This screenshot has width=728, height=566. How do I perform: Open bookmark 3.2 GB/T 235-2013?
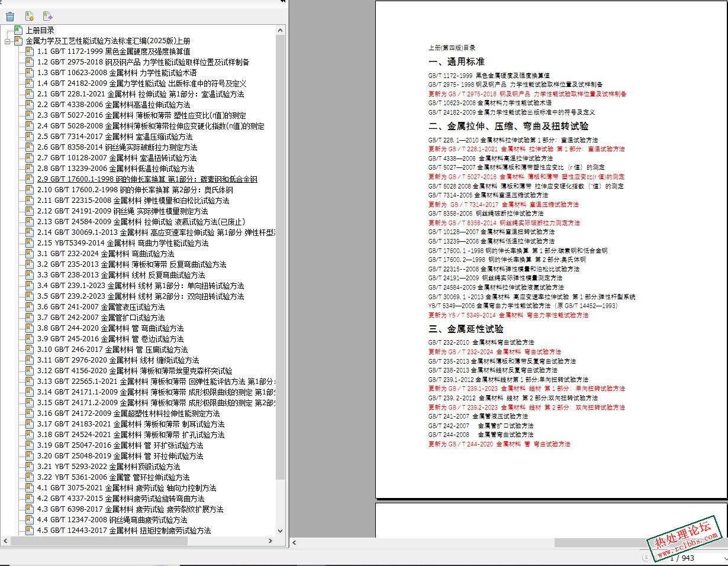click(131, 264)
